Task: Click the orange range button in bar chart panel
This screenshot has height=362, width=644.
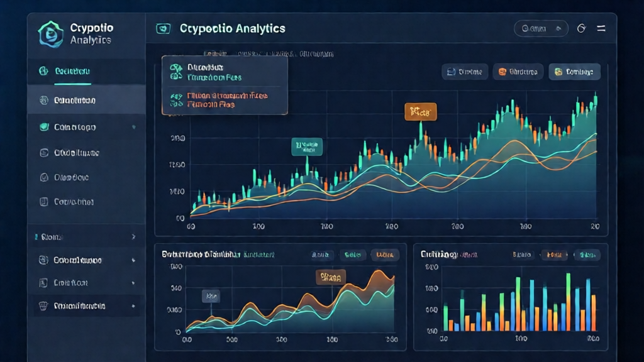Action: tap(554, 255)
